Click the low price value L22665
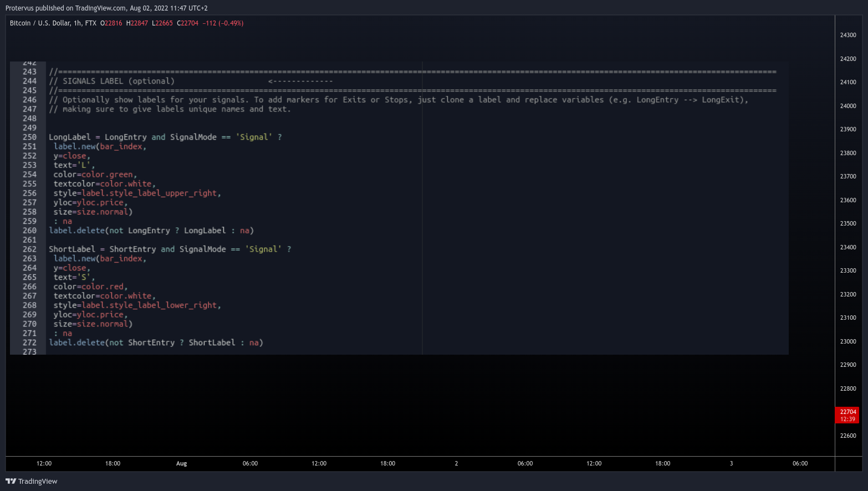The height and width of the screenshot is (491, 868). click(162, 23)
